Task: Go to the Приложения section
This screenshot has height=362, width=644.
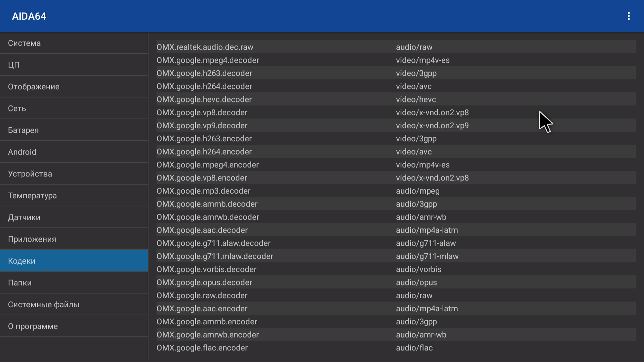Action: tap(74, 239)
